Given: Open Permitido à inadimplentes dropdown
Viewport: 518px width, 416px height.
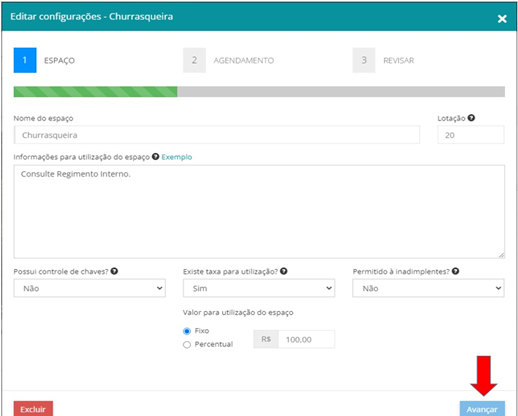Looking at the screenshot, I should (428, 288).
